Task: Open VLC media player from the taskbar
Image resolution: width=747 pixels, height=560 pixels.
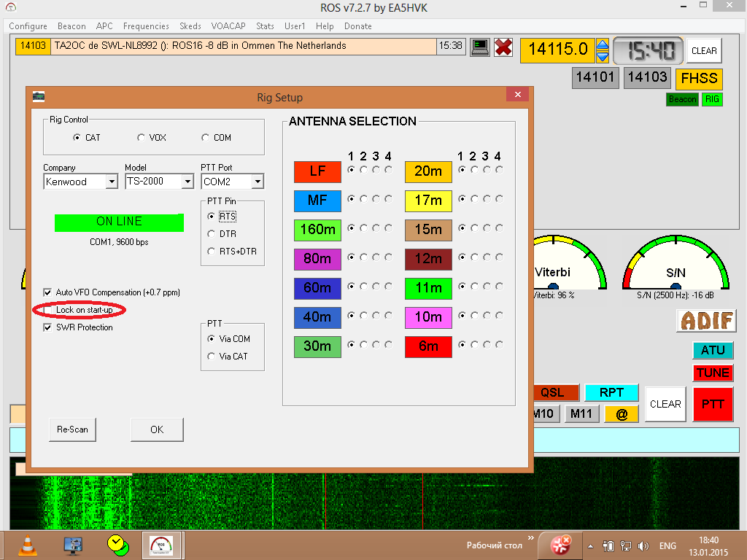Action: click(28, 545)
